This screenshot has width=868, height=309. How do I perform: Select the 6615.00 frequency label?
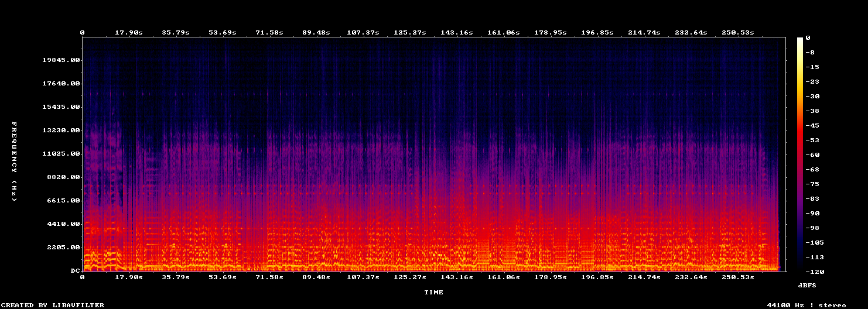point(63,201)
